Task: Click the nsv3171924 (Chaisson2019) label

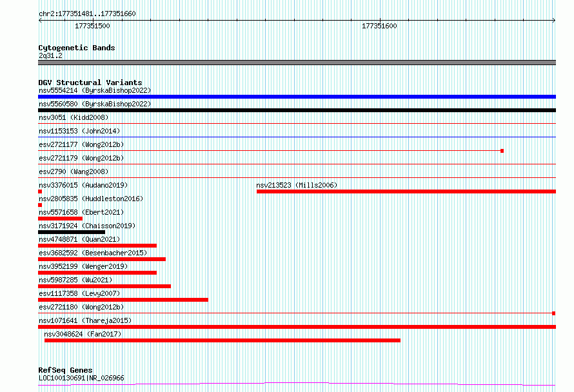Action: tap(87, 226)
